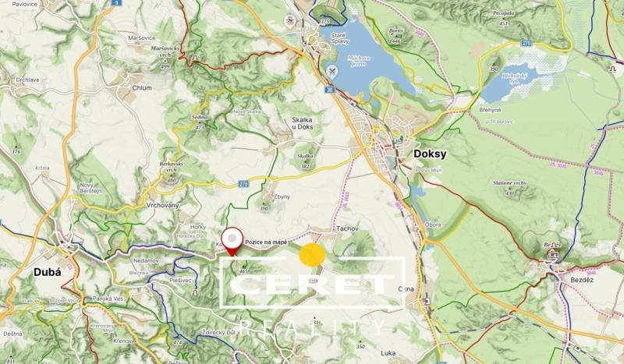Select the restaurant icon beside Máchovo jezero
Viewport: 624px width, 364px height.
(x=332, y=72)
